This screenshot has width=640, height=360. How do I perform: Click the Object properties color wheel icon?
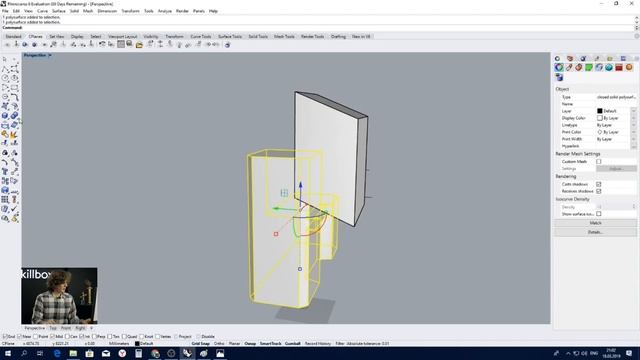click(x=559, y=67)
